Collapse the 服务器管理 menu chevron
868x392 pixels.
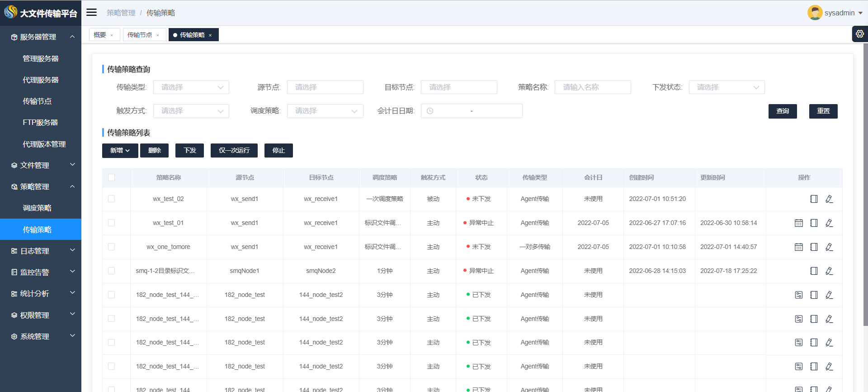72,37
